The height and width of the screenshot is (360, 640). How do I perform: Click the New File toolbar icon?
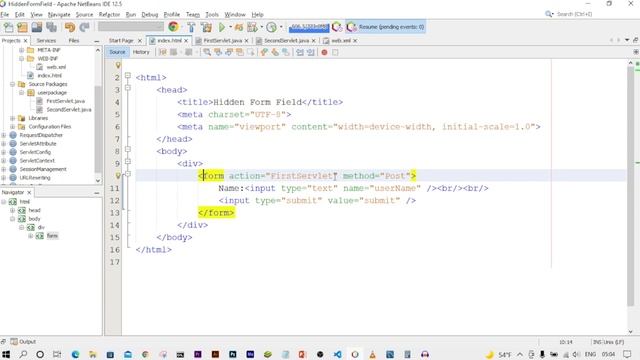pos(8,27)
